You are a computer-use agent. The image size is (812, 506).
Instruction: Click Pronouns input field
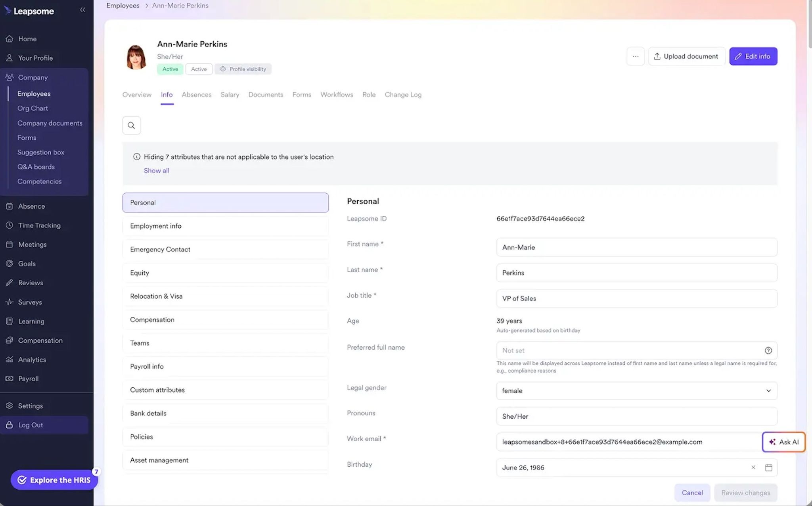(636, 416)
